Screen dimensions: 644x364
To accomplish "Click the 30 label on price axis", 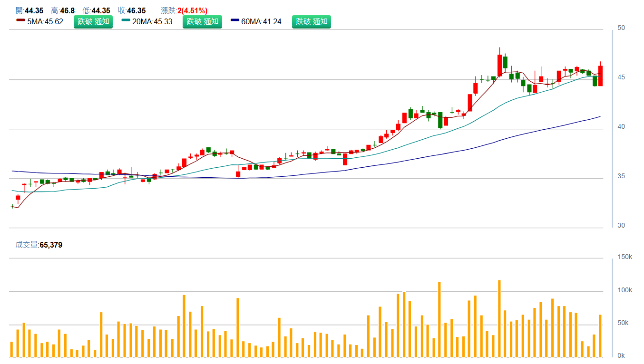I will click(x=621, y=225).
